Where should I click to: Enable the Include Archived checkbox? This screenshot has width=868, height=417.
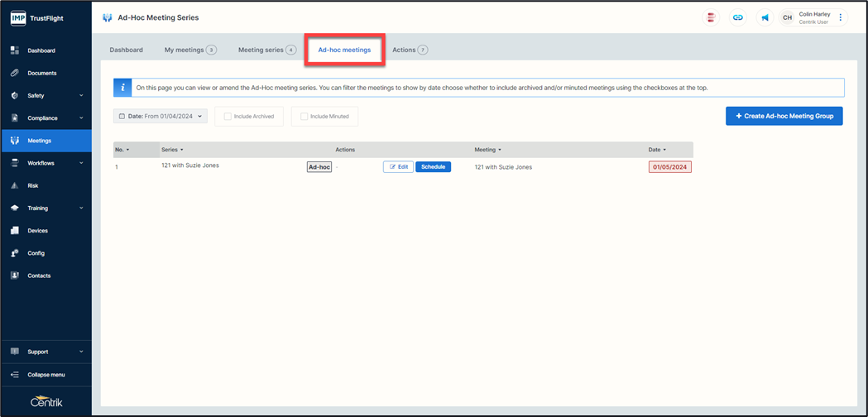(x=228, y=117)
